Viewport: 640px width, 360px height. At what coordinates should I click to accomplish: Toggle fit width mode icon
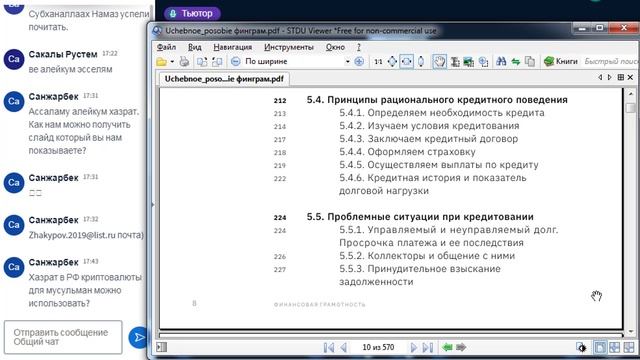[407, 62]
